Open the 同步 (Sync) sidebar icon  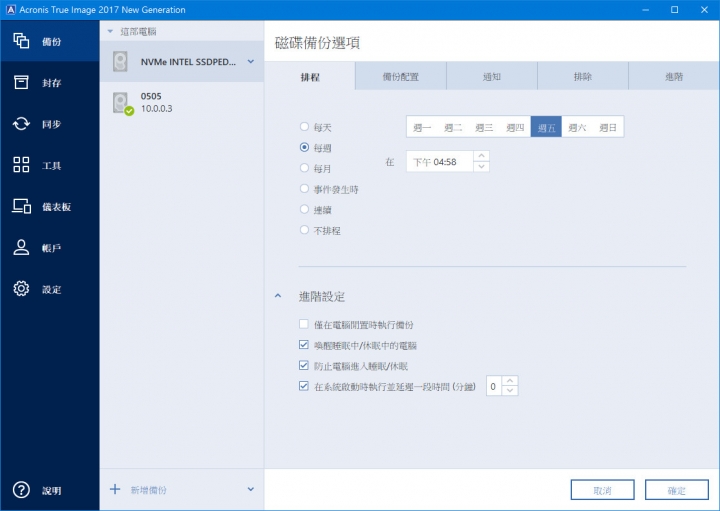tap(21, 124)
